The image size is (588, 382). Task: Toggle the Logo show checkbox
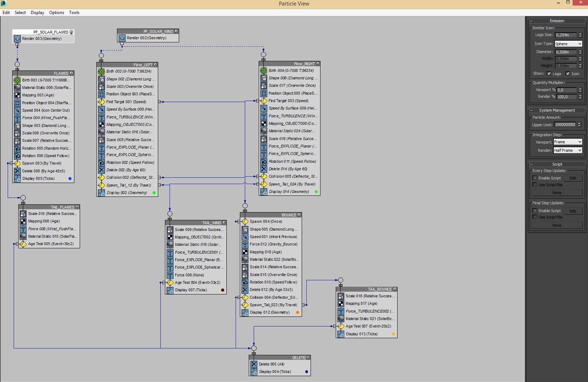point(549,74)
